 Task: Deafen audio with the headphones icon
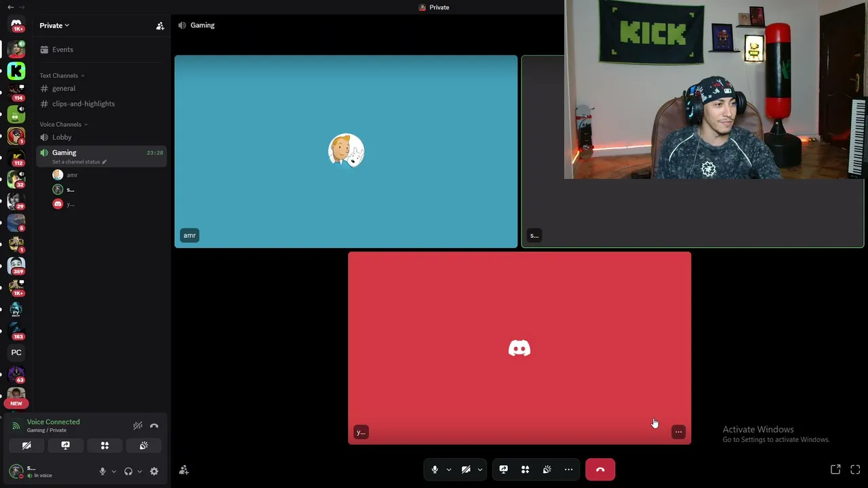click(x=128, y=472)
